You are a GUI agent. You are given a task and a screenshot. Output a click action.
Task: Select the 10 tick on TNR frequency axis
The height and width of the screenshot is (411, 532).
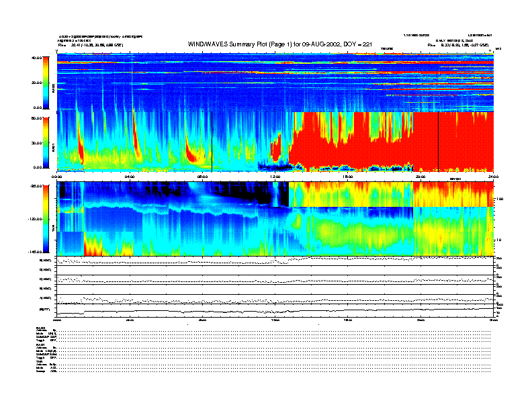(500, 240)
